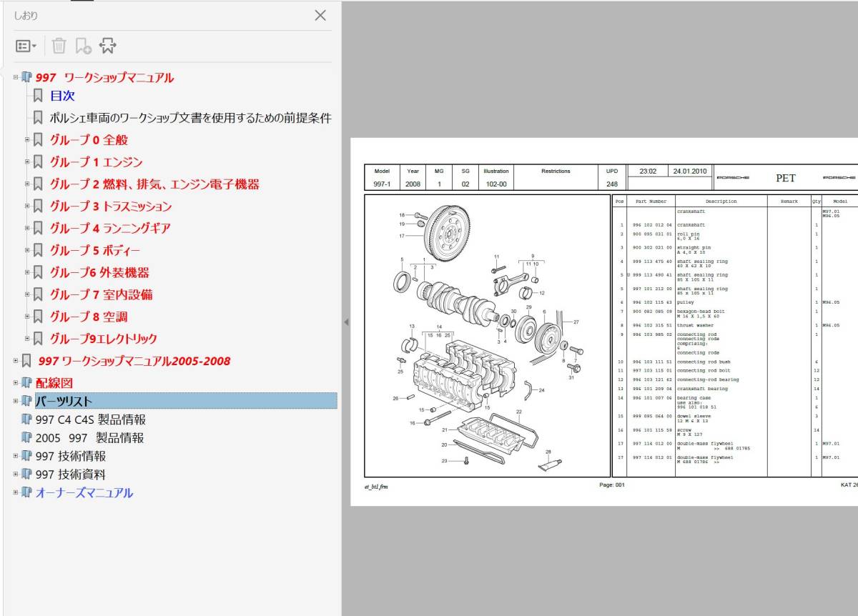The height and width of the screenshot is (616, 858).
Task: Open the 配線図 bookmark
Action: click(54, 383)
